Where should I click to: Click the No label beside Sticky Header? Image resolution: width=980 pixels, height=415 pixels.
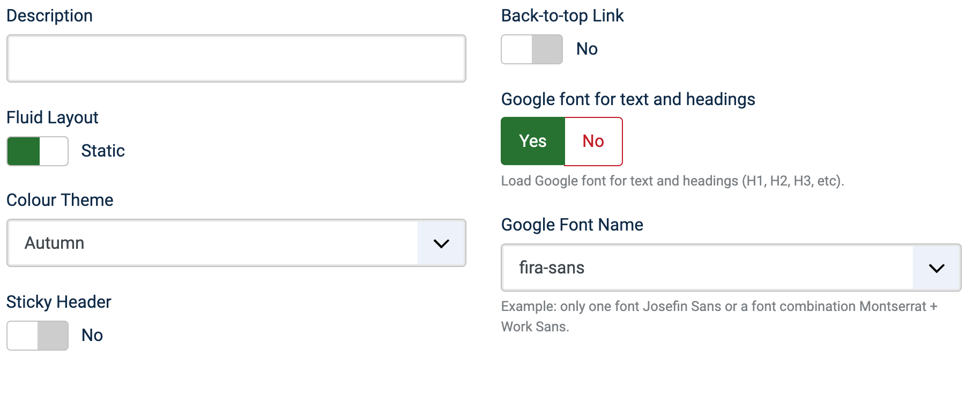point(92,336)
